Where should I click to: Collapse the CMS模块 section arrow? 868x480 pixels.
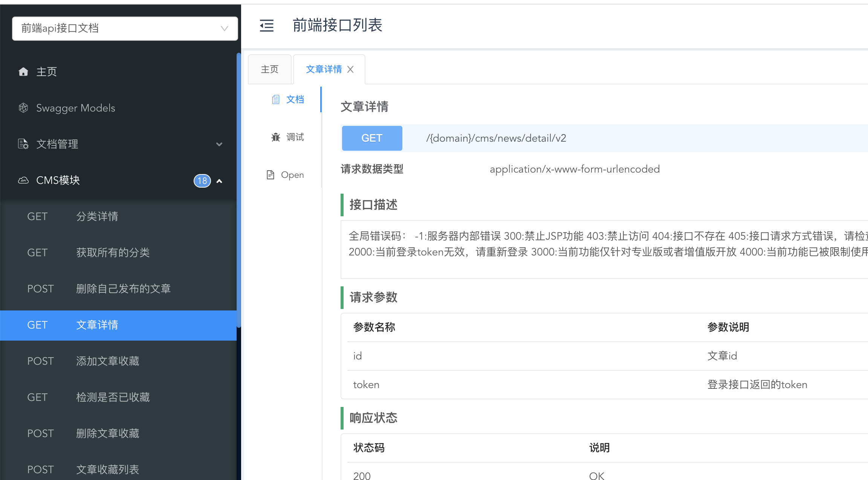point(219,181)
